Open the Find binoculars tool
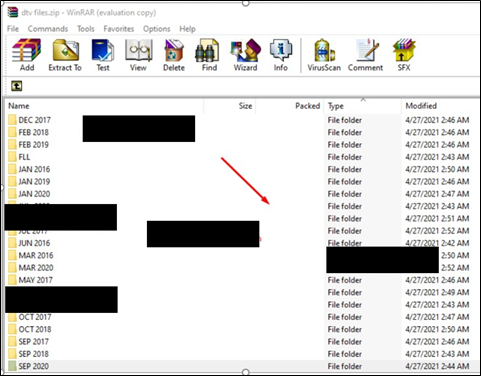Screen dimensions: 481x376 coord(209,55)
